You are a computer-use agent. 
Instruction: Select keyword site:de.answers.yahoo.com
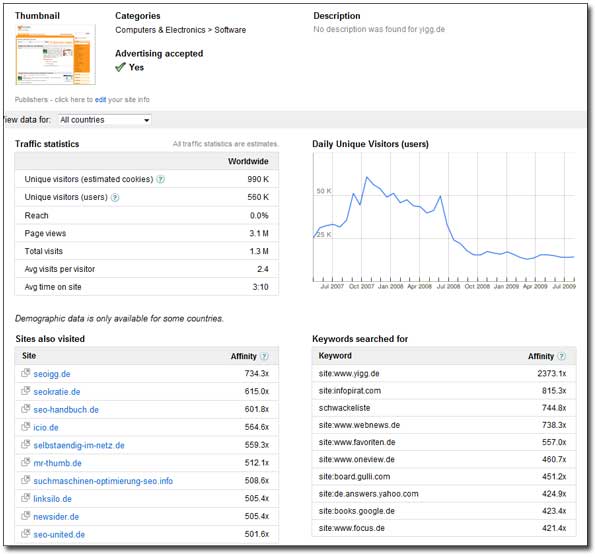click(x=368, y=494)
